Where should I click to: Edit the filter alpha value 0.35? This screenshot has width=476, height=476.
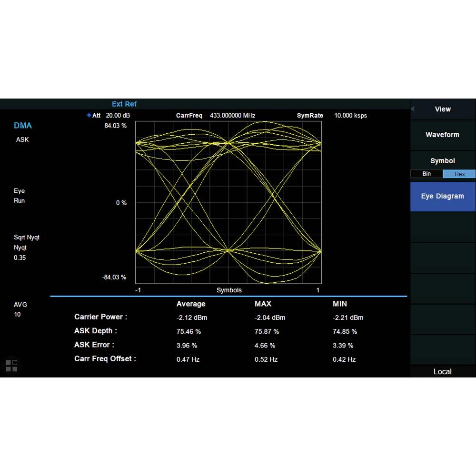(x=20, y=258)
